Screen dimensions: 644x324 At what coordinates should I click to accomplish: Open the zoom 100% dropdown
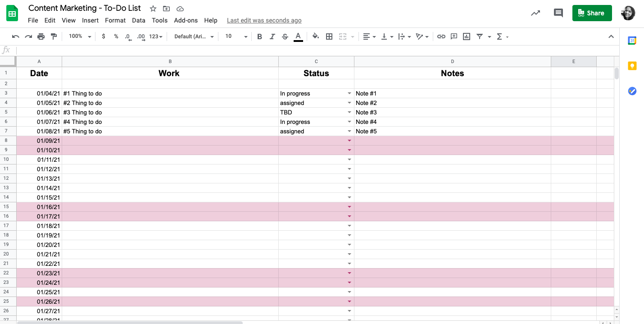tap(80, 37)
